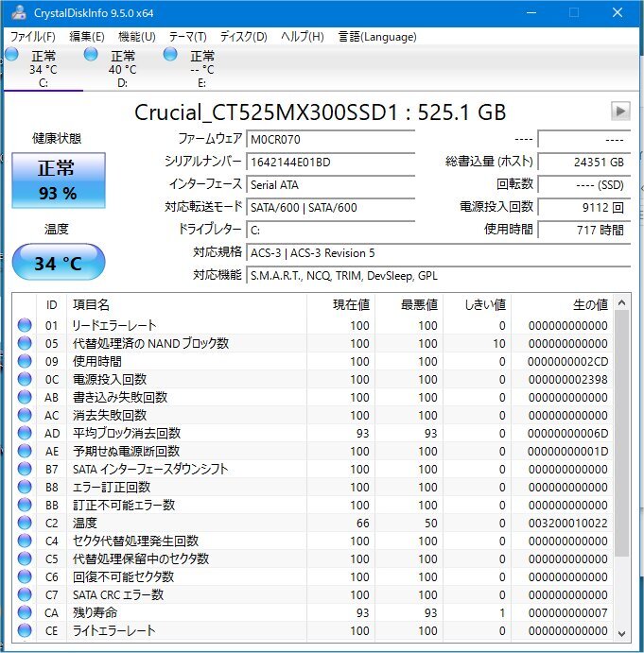Click the power on count value 9112 回
This screenshot has height=653, width=644.
(x=584, y=207)
